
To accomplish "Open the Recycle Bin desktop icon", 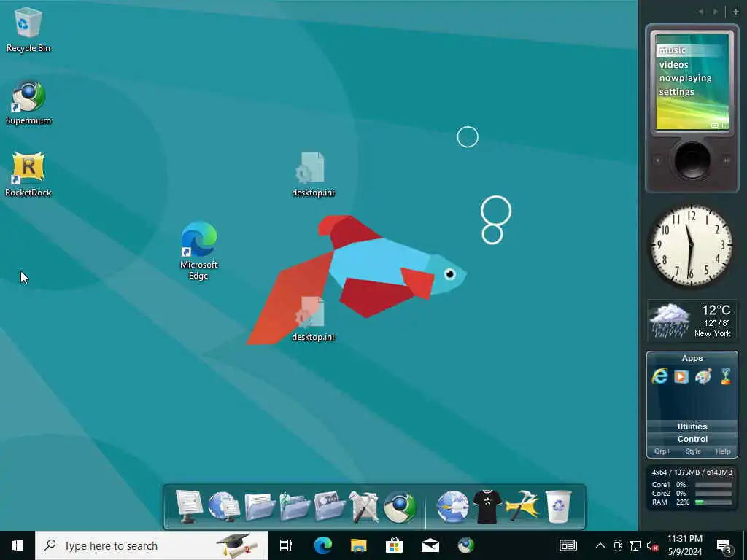I will click(x=28, y=29).
